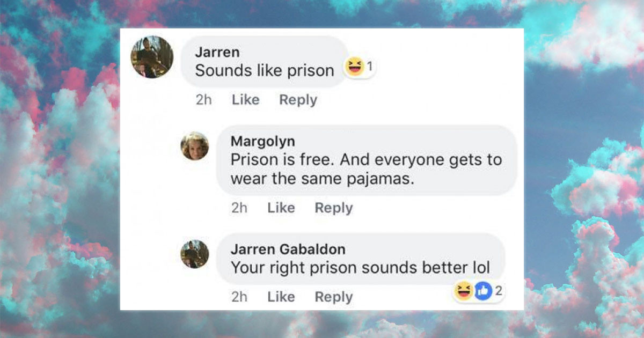
Task: Click the blue thumbs-up reaction icon
Action: (x=483, y=291)
